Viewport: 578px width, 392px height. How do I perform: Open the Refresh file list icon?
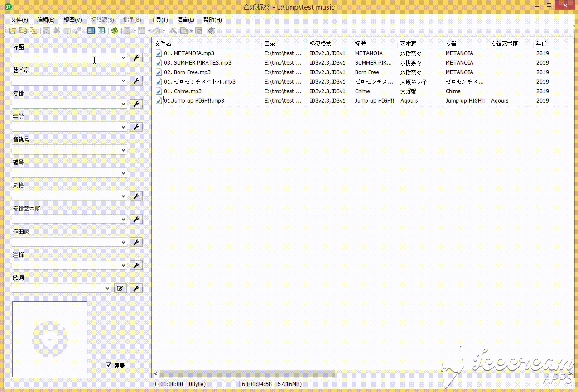pos(115,31)
